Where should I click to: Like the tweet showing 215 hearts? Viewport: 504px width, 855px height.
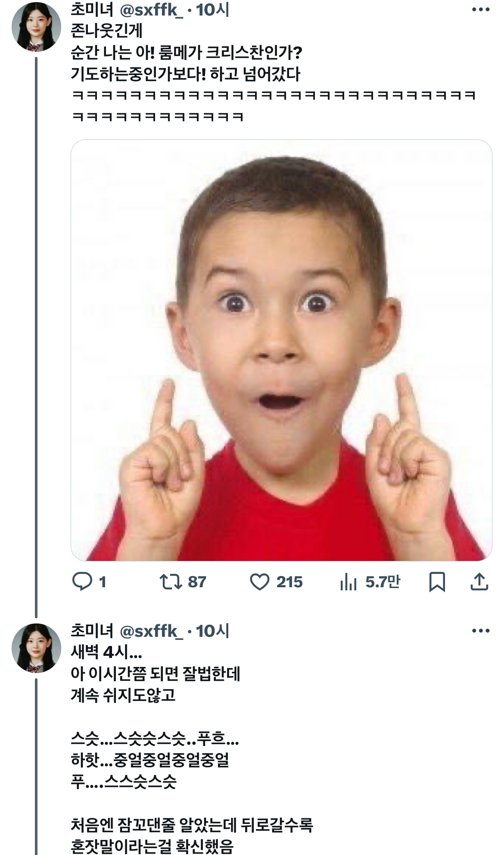click(260, 582)
